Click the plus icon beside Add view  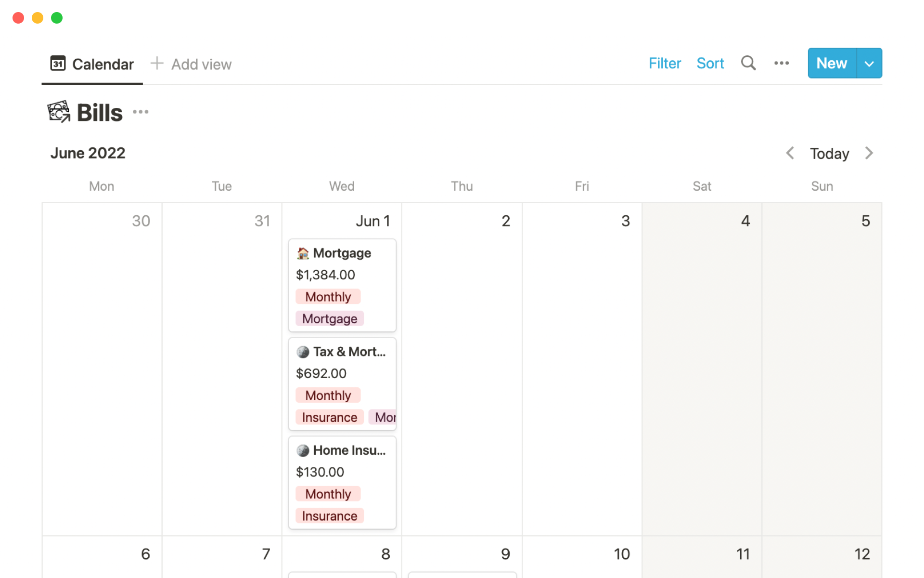pyautogui.click(x=157, y=64)
